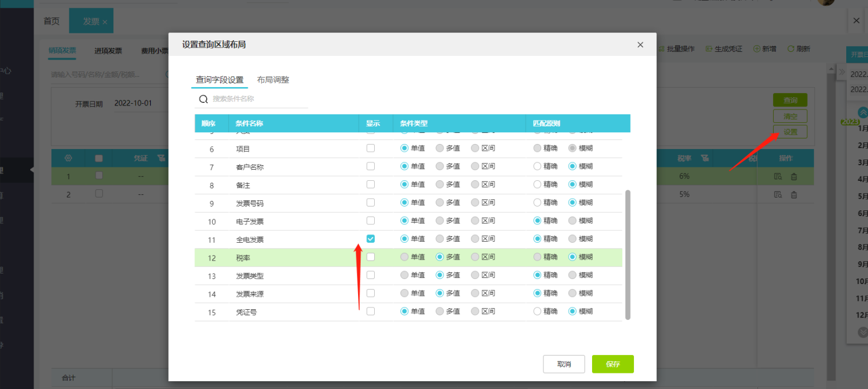
Task: Click the search magnifier icon in dialog
Action: [x=203, y=99]
